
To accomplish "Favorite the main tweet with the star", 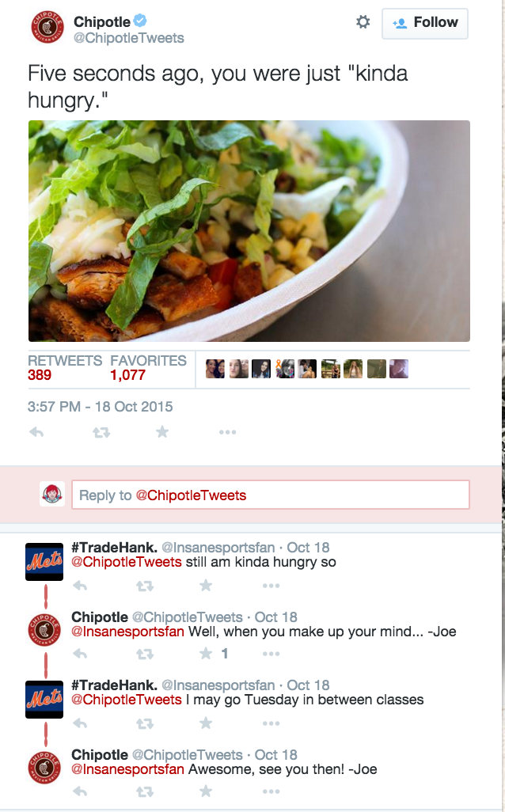I will [162, 431].
